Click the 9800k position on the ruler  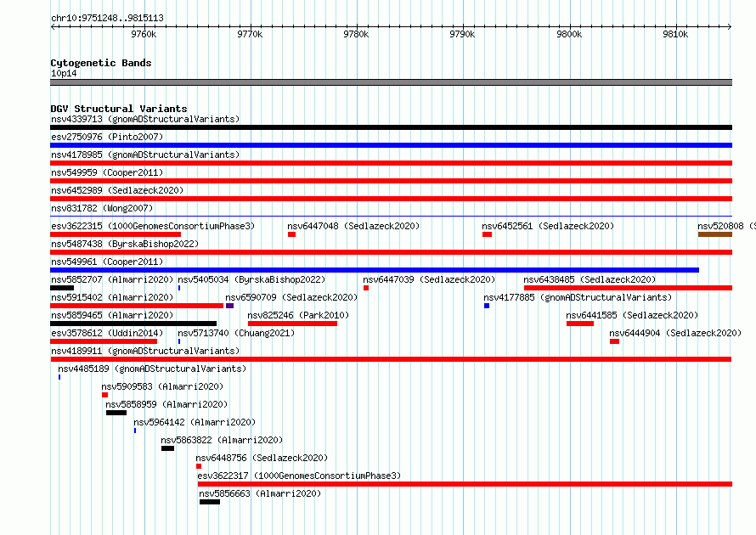(x=569, y=34)
